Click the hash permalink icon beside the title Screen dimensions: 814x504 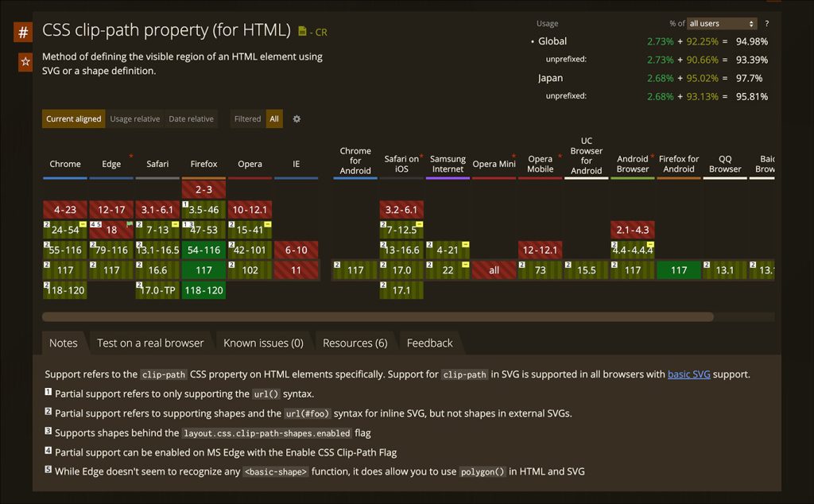click(24, 33)
